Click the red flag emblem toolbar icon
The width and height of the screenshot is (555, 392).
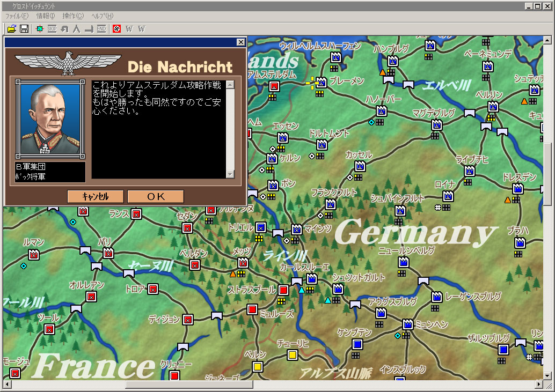click(116, 29)
